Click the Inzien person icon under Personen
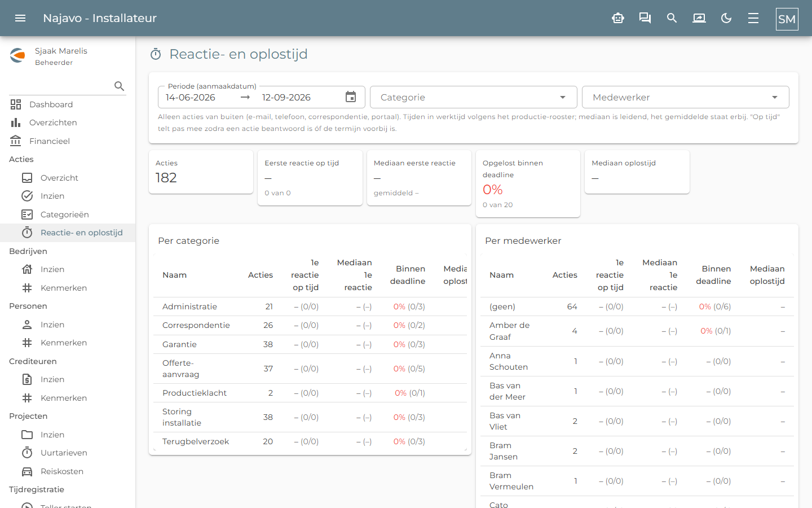This screenshot has height=508, width=812. tap(27, 325)
